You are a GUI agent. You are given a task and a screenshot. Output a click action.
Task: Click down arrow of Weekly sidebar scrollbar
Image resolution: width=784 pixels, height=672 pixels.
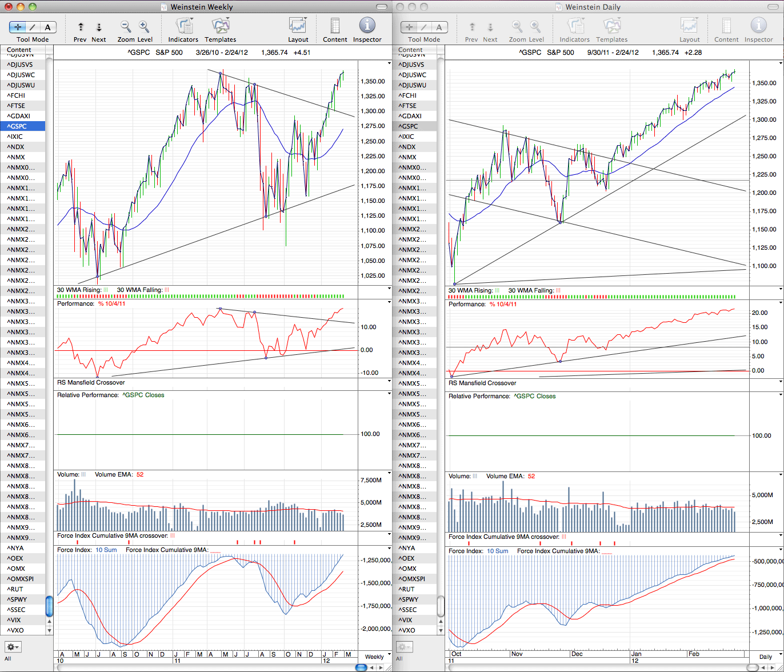pos(49,630)
